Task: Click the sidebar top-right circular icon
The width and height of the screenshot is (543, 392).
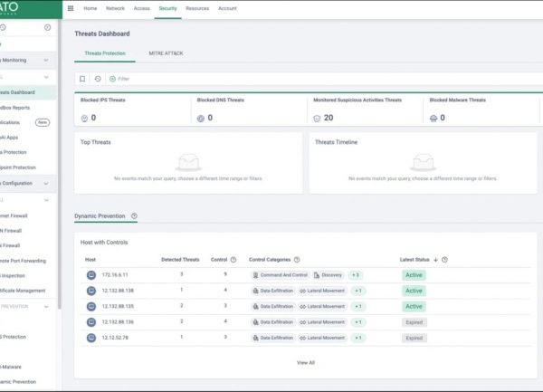Action: point(47,27)
